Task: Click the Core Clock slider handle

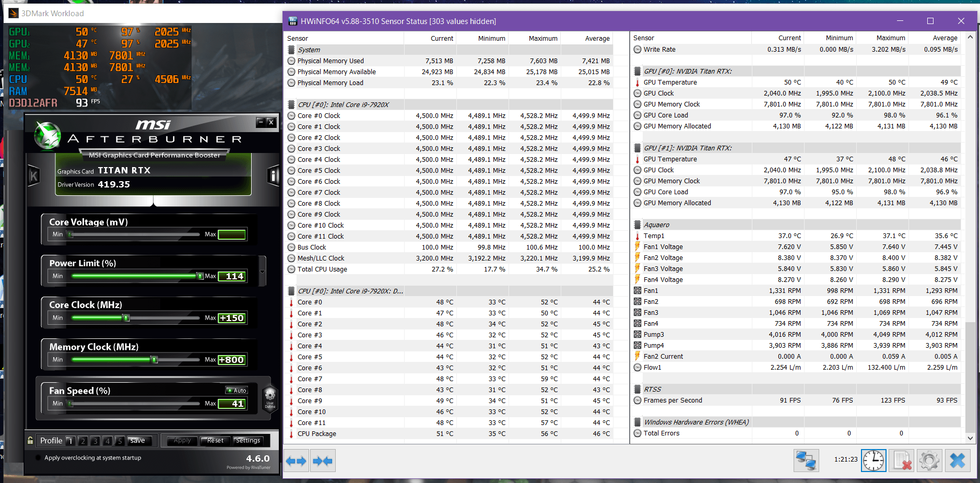Action: tap(125, 317)
